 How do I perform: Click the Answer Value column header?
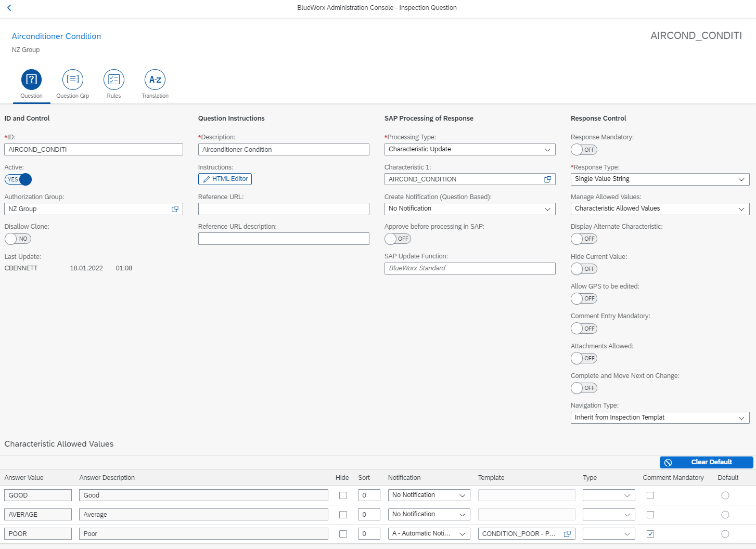coord(24,478)
